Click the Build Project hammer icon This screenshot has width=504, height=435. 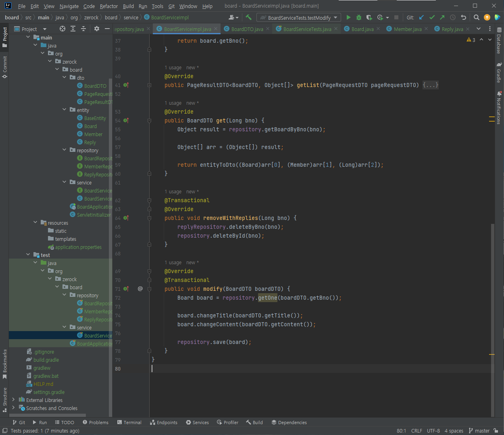(x=248, y=17)
